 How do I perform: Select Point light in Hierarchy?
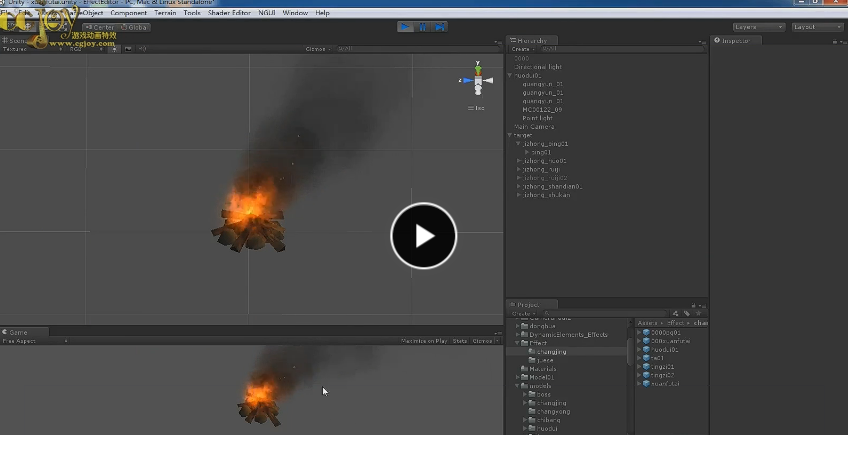point(537,118)
